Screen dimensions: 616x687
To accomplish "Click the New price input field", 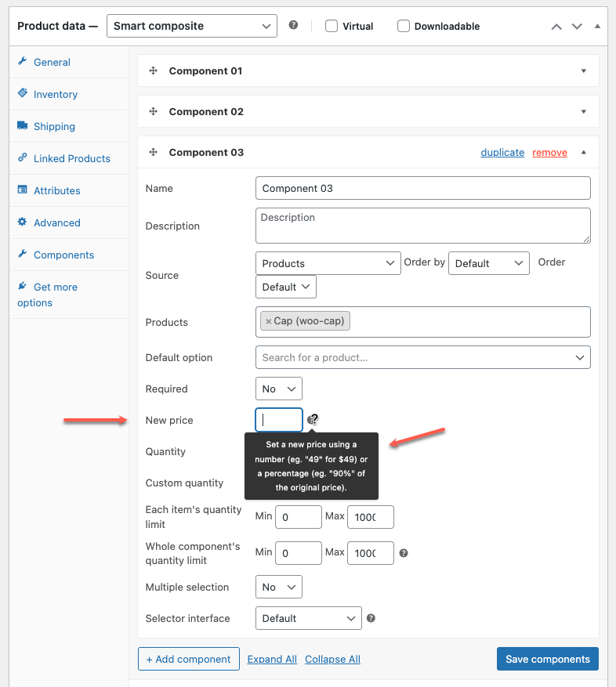I will pyautogui.click(x=278, y=420).
